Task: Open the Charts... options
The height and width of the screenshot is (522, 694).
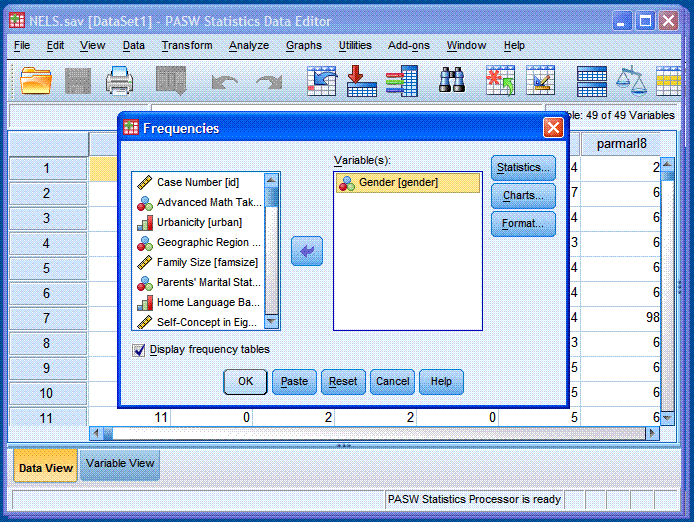Action: pyautogui.click(x=523, y=196)
